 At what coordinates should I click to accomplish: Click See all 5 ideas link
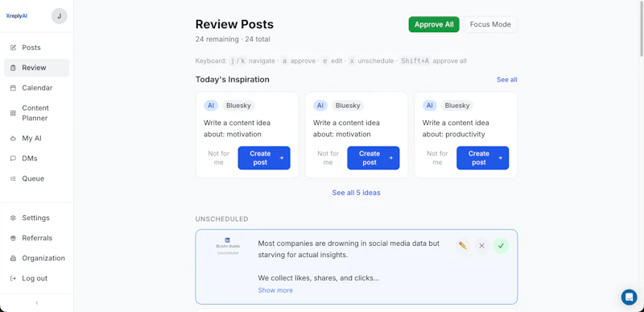pos(356,193)
